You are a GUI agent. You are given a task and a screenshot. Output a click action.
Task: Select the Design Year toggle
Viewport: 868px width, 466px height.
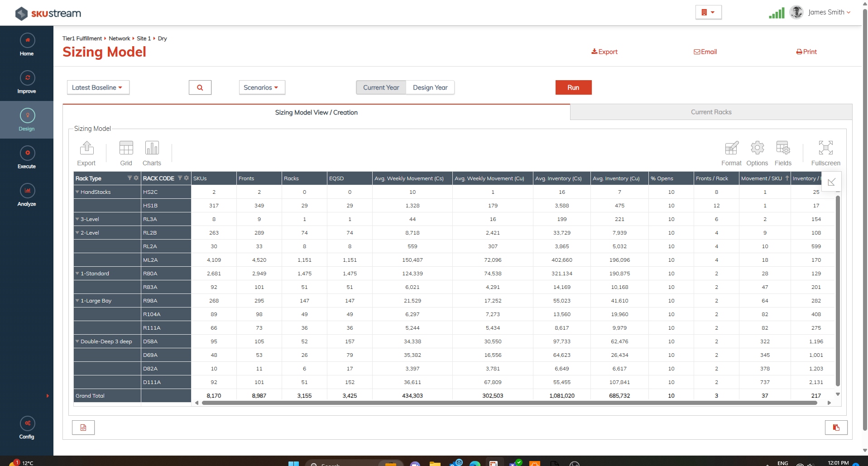(x=430, y=87)
